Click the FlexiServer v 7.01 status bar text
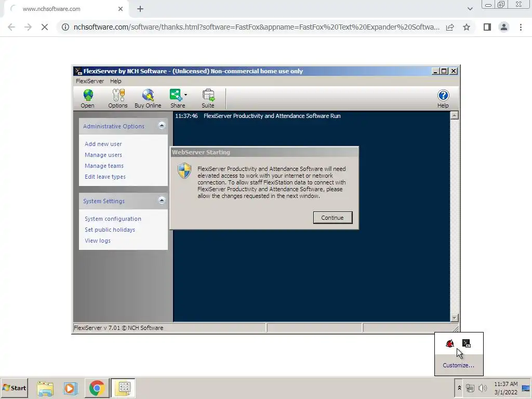This screenshot has height=399, width=532. pos(118,328)
